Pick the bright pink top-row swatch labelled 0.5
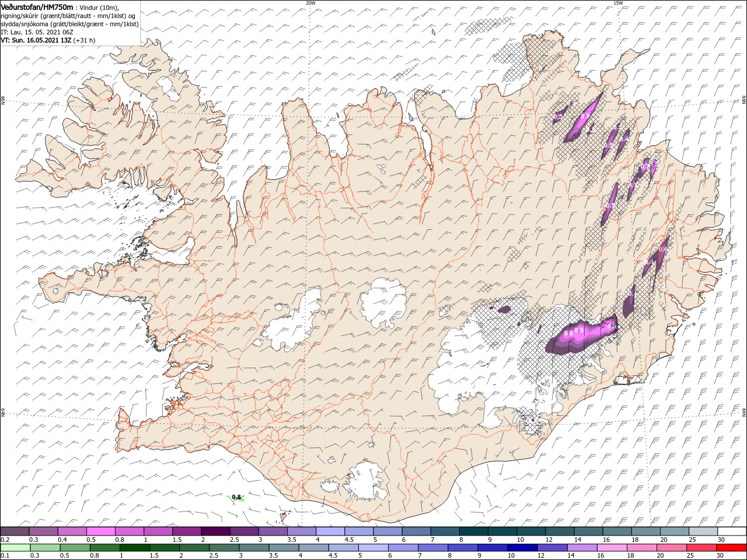 point(100,531)
